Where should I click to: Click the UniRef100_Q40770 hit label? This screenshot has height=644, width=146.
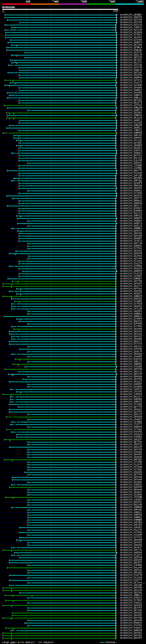click(131, 286)
